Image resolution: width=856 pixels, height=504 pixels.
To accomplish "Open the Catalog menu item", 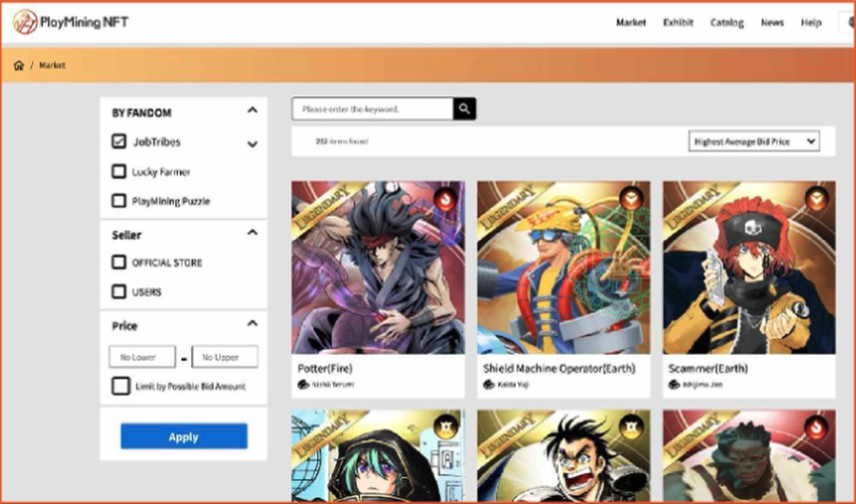I will coord(726,22).
